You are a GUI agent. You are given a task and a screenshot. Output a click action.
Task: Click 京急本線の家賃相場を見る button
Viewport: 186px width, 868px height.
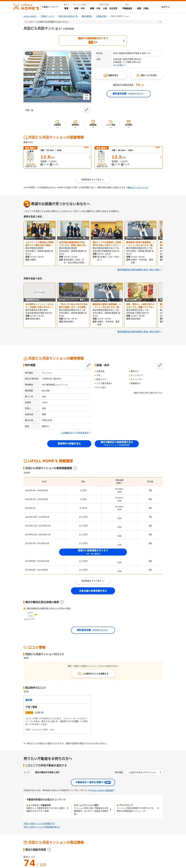pos(93,591)
